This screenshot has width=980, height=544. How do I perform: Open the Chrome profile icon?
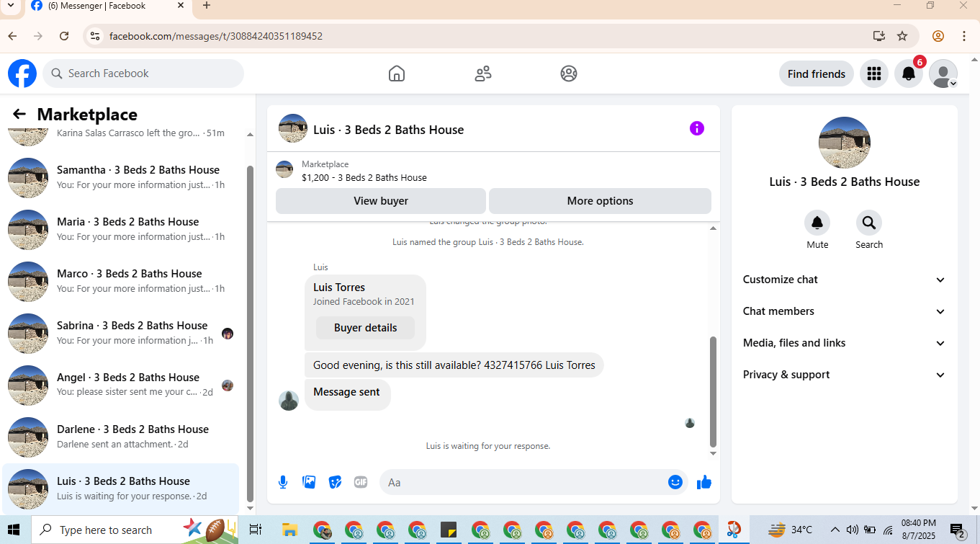click(x=938, y=36)
